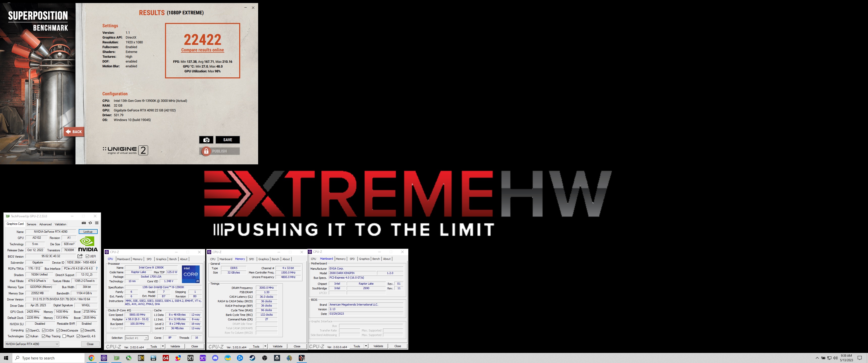Open Graphics tab in CPU-Z Memory window
Viewport: 868px width, 363px height.
[x=263, y=259]
